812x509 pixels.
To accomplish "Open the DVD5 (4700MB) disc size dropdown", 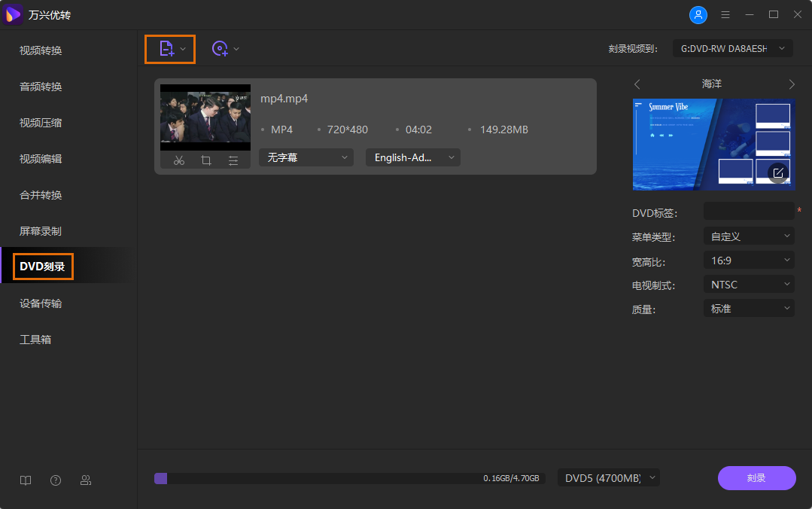I will (x=608, y=477).
